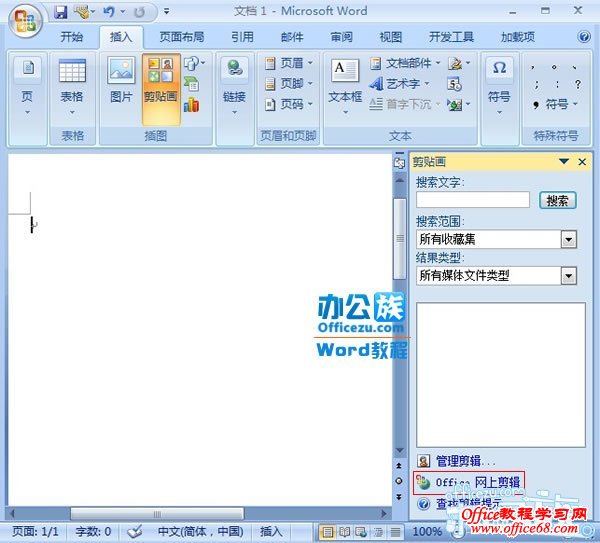The height and width of the screenshot is (543, 600).
Task: Click the horizontal scrollbar thumb
Action: click(157, 514)
